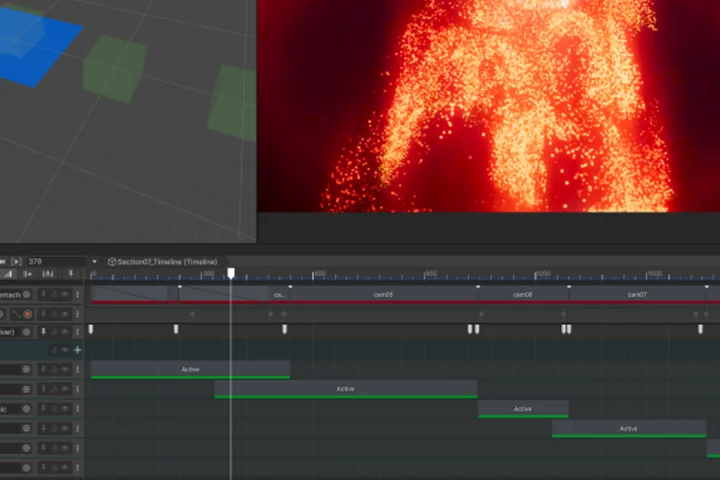720x480 pixels.
Task: Select the Active clip beneath cam07
Action: tap(629, 429)
